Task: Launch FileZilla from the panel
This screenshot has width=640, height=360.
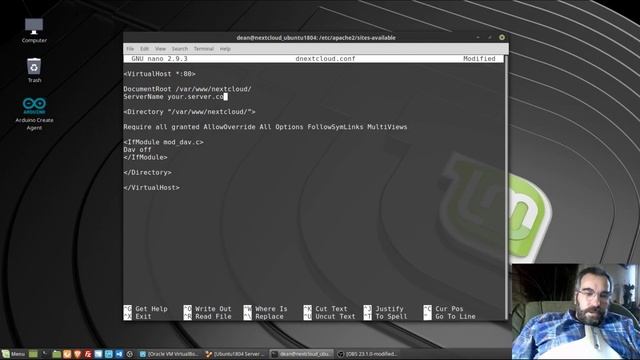Action: (x=88, y=354)
